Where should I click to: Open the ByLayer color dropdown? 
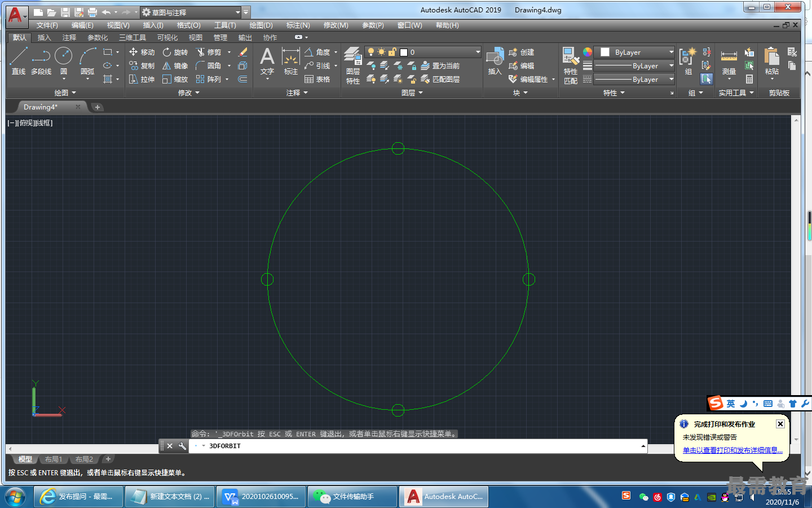click(636, 52)
